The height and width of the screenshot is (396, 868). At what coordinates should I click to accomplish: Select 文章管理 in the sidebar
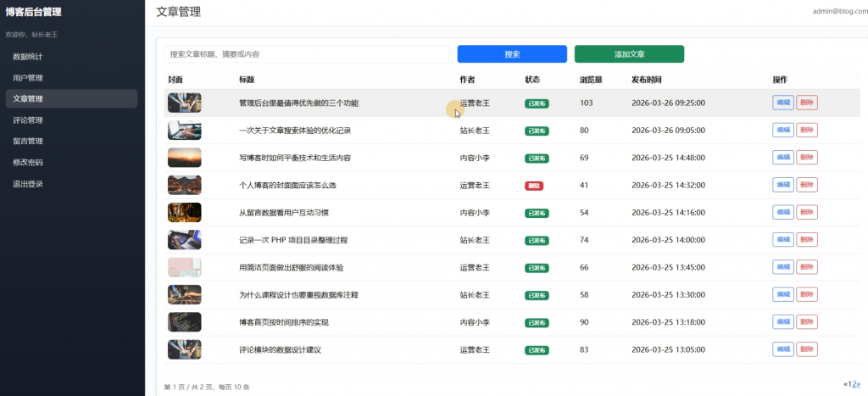[x=71, y=98]
